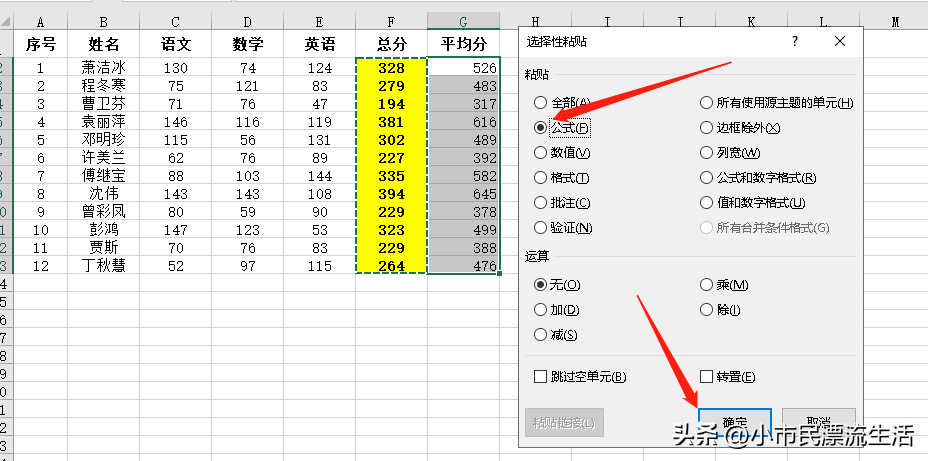
Task: Select the name cell 傅继宝
Action: click(x=104, y=176)
